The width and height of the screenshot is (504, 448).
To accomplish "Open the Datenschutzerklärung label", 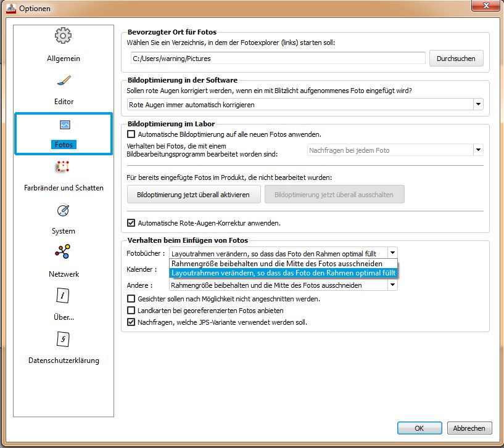I will click(x=64, y=360).
